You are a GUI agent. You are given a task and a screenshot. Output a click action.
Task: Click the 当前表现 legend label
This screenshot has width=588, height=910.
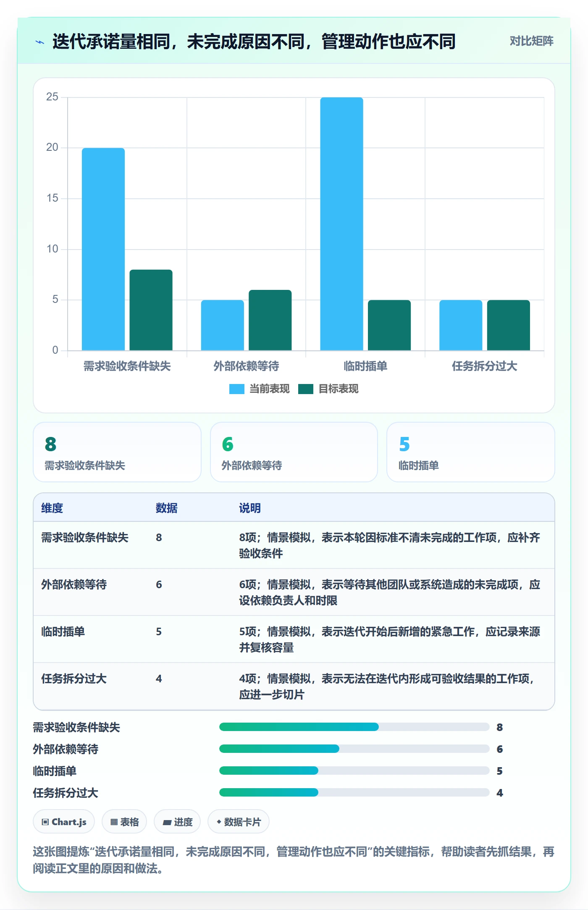(269, 389)
